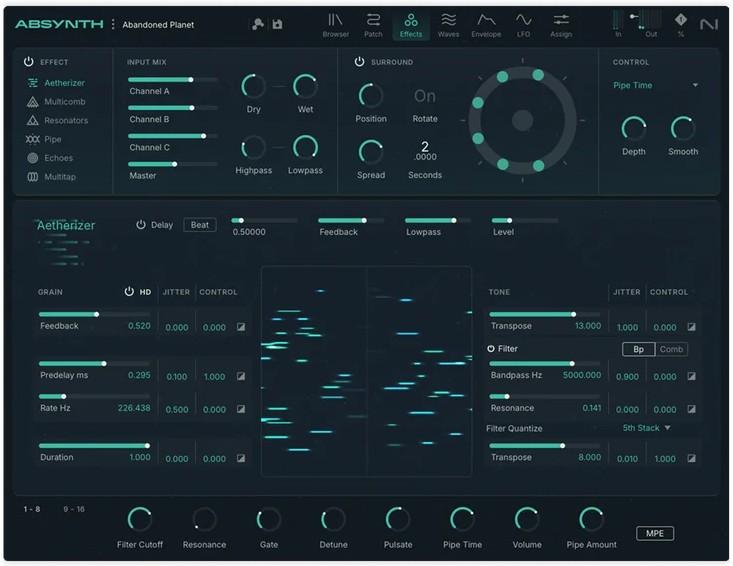Image resolution: width=733 pixels, height=566 pixels.
Task: Click the Delay Level slider
Action: tap(525, 220)
